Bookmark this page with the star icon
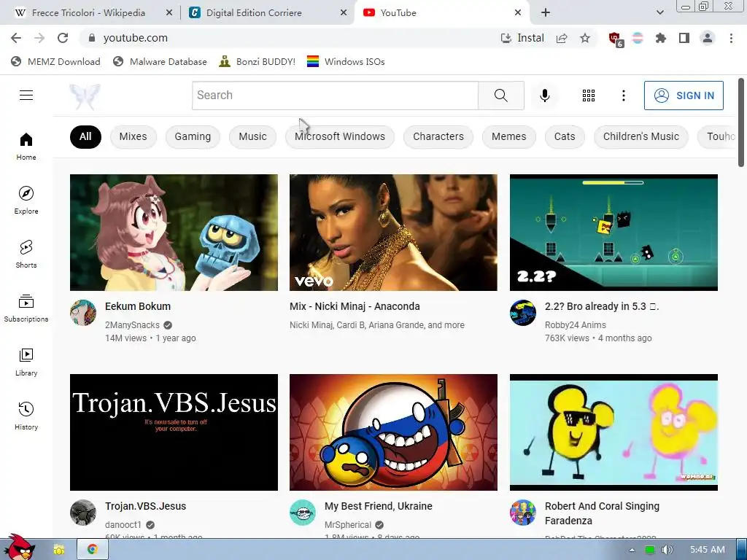 click(585, 38)
